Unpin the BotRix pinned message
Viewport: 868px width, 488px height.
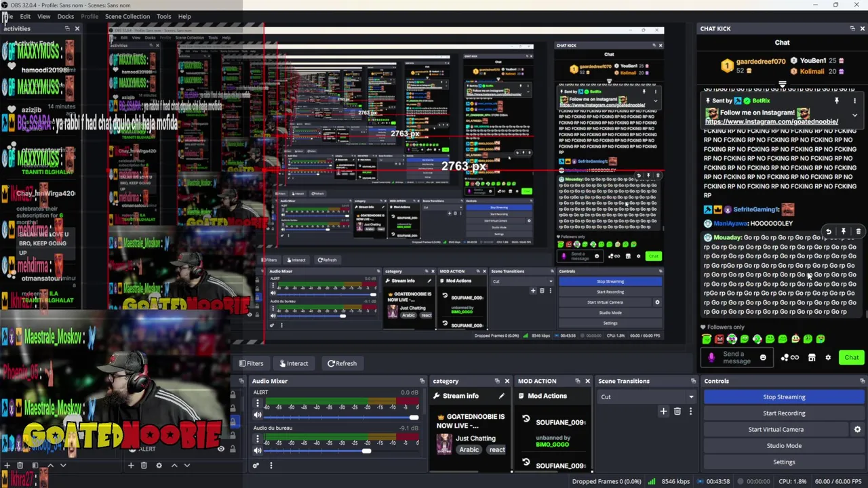836,101
